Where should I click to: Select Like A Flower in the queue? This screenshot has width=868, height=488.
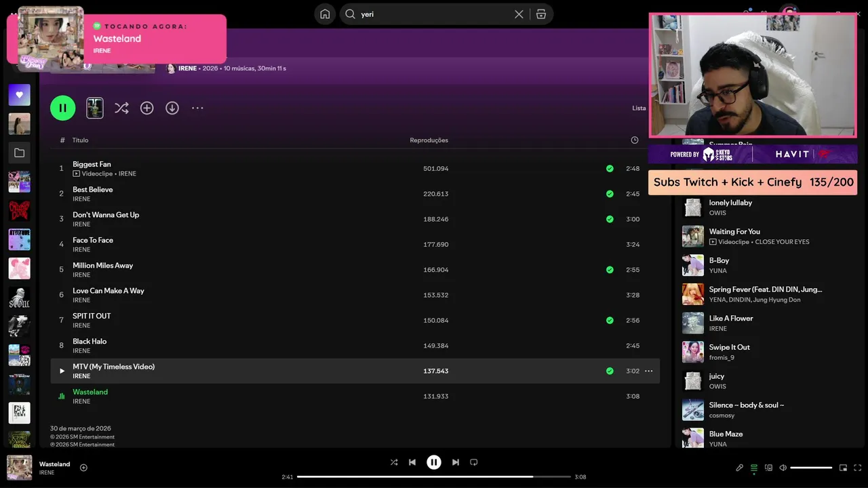click(x=731, y=319)
